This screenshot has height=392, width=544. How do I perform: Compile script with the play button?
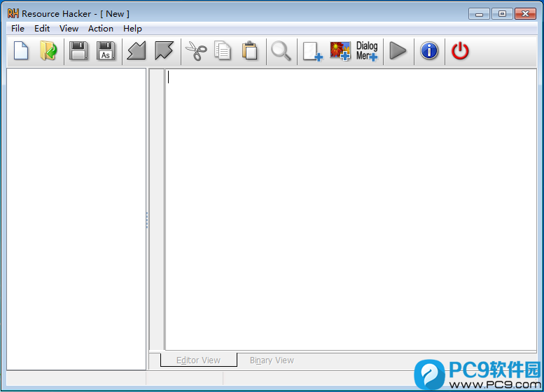coord(398,51)
